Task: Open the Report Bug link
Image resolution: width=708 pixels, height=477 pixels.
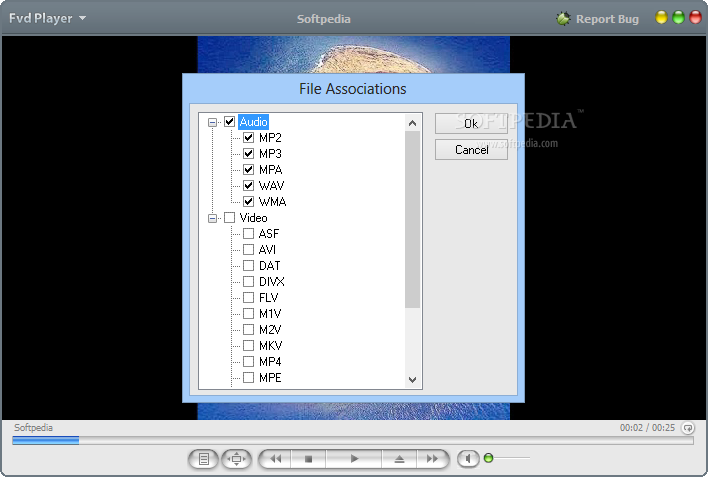Action: click(x=607, y=19)
